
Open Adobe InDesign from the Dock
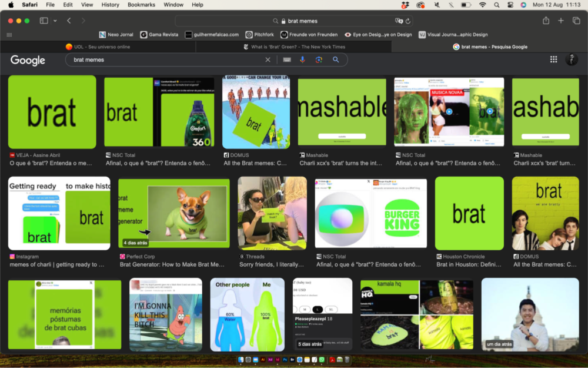pos(278,360)
